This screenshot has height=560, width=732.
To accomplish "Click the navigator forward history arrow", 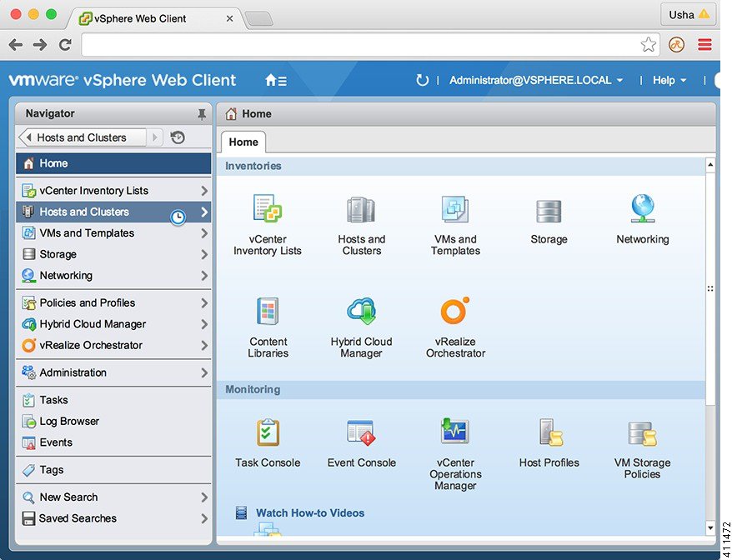I will point(155,137).
